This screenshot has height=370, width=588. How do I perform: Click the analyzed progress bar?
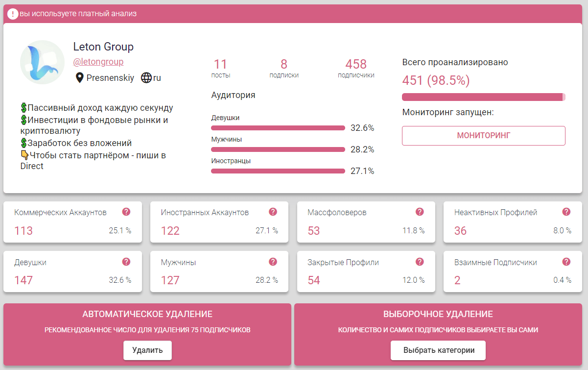pos(483,97)
